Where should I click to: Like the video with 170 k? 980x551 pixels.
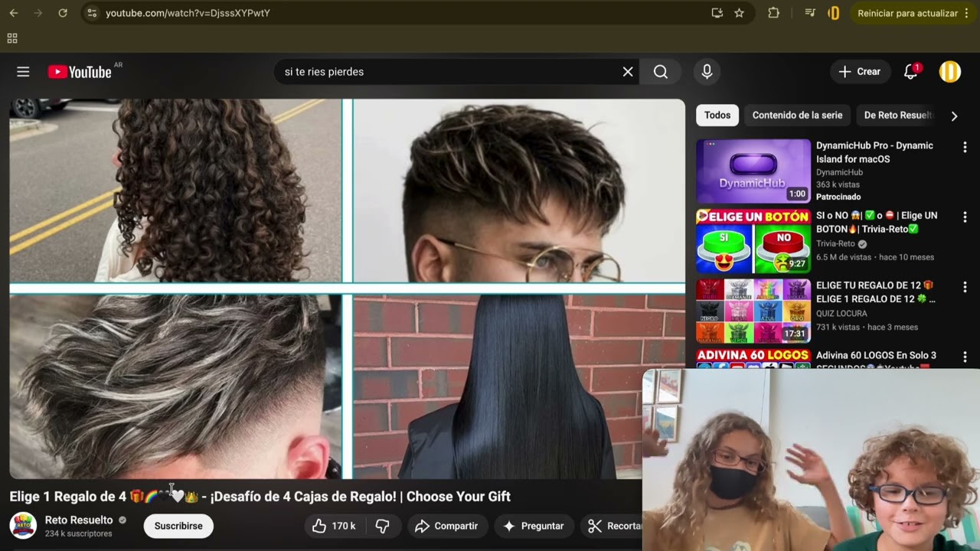[x=334, y=526]
